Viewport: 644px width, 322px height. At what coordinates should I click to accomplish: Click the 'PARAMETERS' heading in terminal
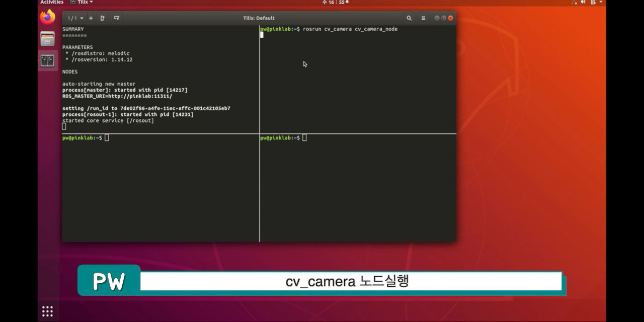tap(77, 47)
